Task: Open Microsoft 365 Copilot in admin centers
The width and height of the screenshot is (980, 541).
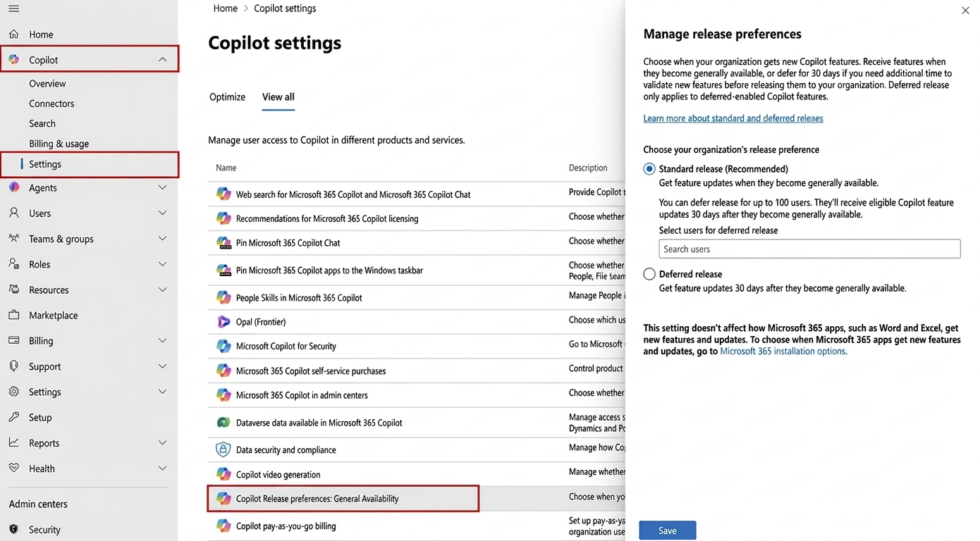Action: click(302, 395)
